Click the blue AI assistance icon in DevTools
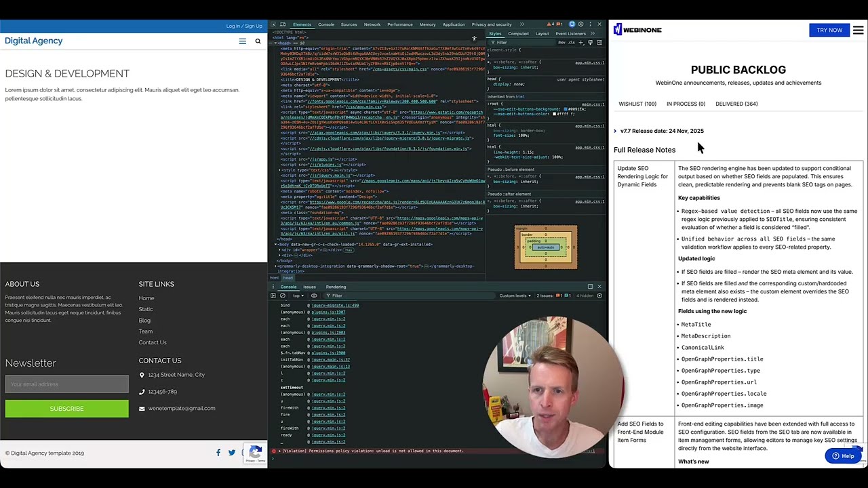This screenshot has width=868, height=488. click(572, 24)
